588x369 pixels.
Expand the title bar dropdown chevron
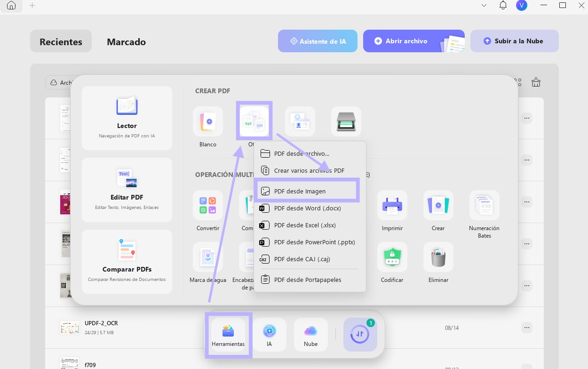tap(484, 6)
